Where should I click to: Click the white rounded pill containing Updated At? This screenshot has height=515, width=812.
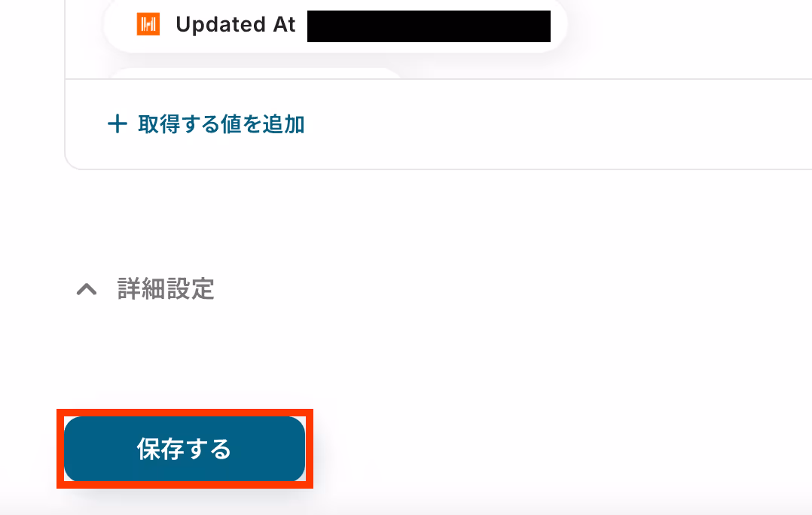336,26
